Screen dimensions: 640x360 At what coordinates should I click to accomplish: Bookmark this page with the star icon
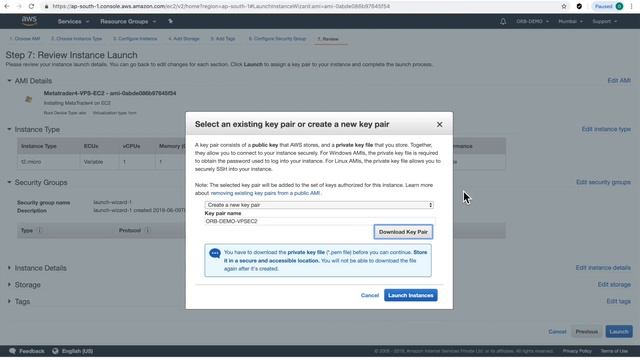[564, 6]
